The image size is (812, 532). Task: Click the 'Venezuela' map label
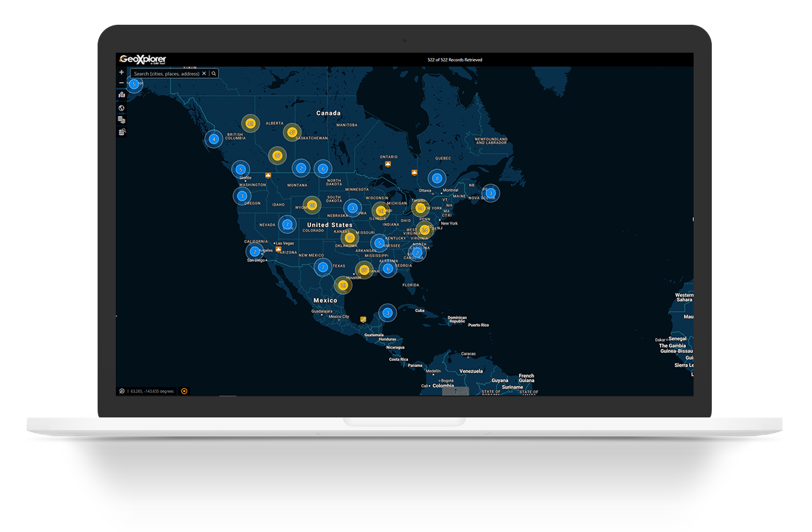471,371
